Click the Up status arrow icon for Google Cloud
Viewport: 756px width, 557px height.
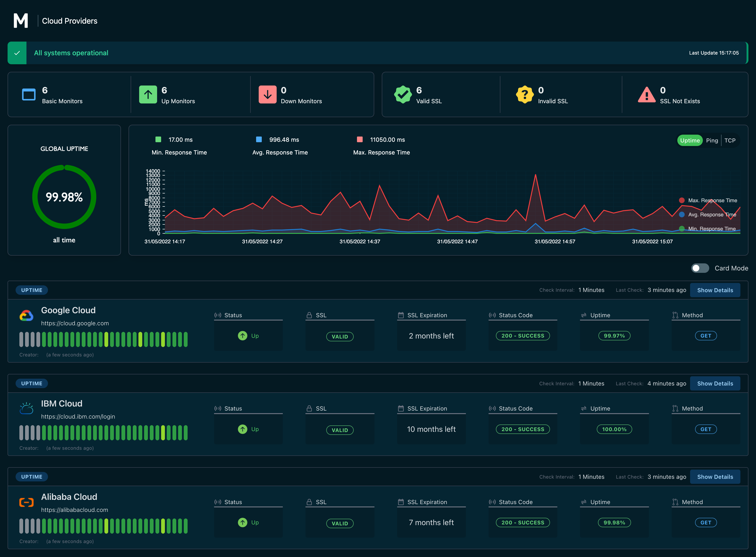[242, 336]
